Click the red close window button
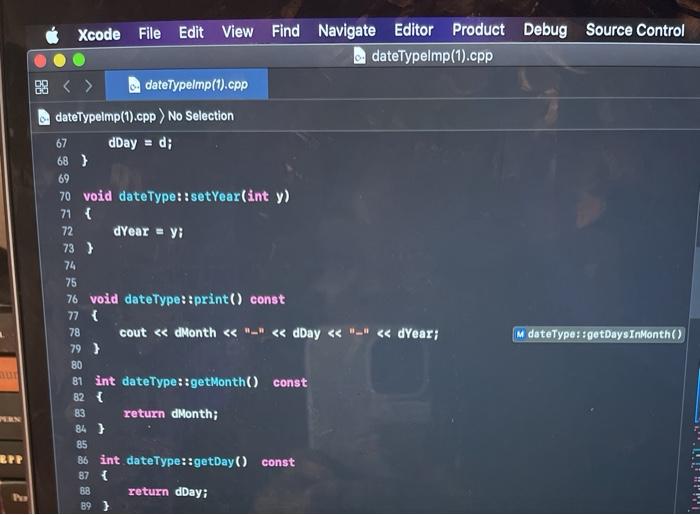 tap(40, 61)
